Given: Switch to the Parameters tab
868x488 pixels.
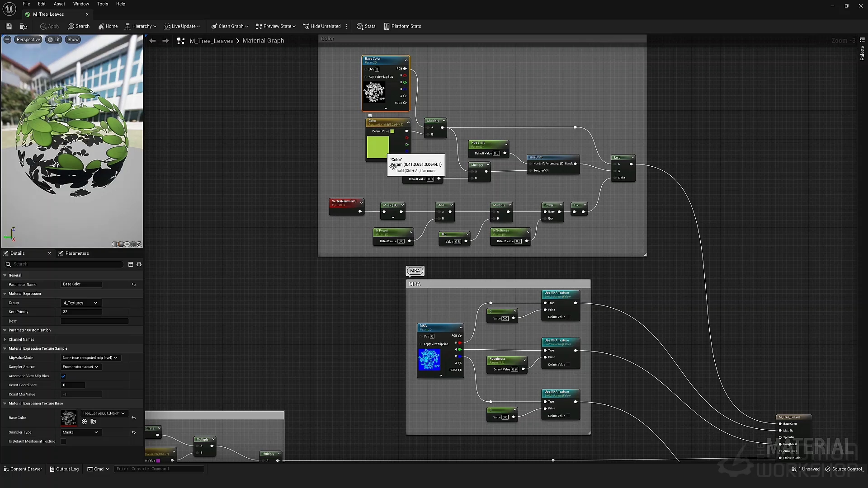Looking at the screenshot, I should (x=77, y=253).
